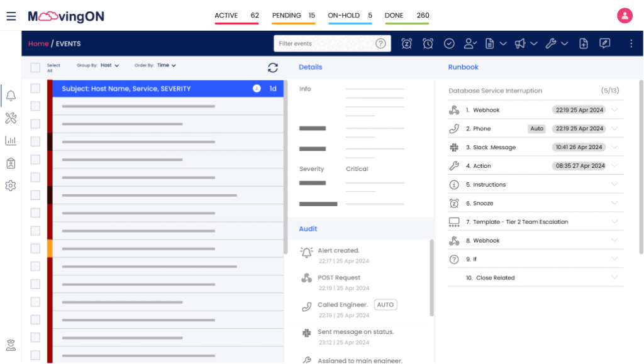Tick the checkbox of the fifth event row
The height and width of the screenshot is (364, 644).
[35, 160]
